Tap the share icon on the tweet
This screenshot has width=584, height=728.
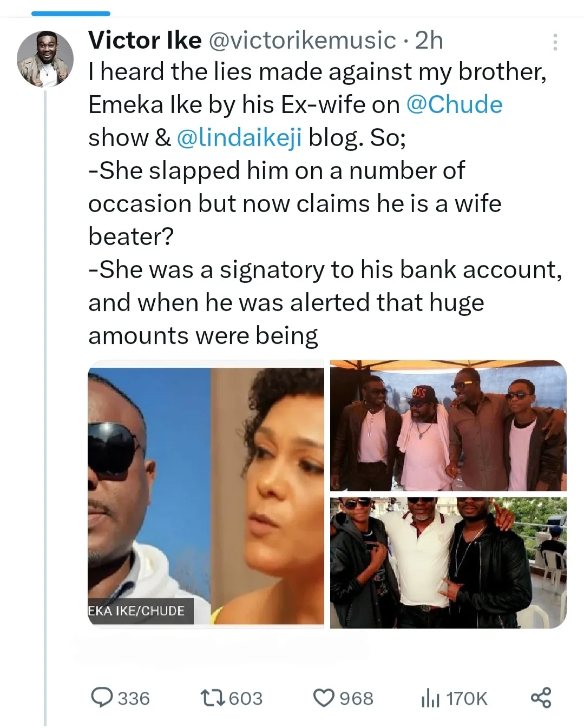point(541,698)
